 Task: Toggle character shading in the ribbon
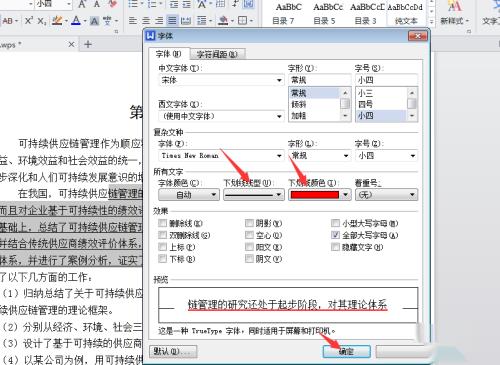pos(95,21)
